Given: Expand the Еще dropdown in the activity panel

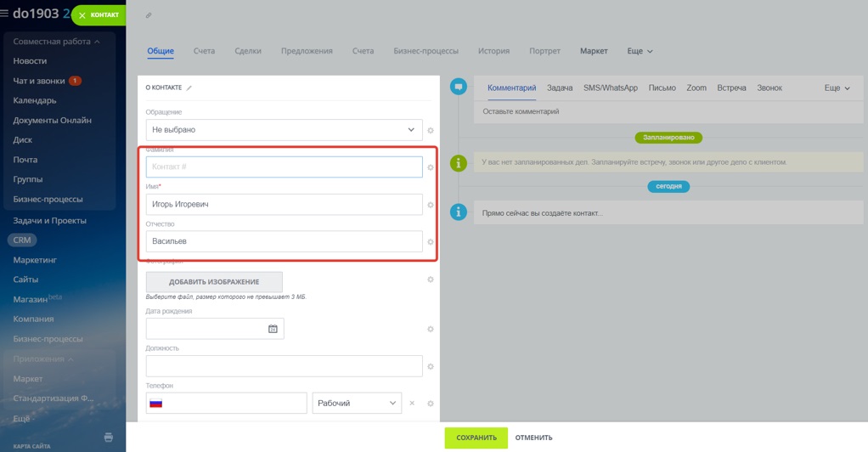Looking at the screenshot, I should 837,88.
